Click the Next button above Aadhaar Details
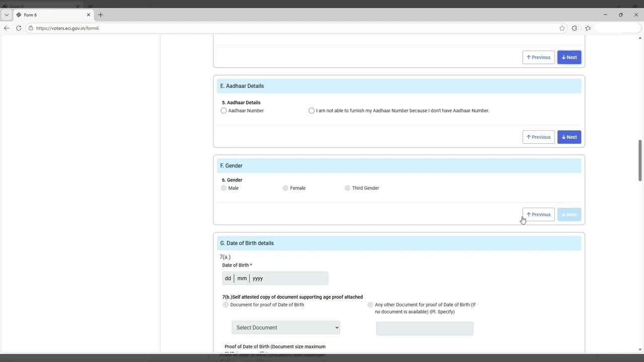644x362 pixels. point(569,57)
